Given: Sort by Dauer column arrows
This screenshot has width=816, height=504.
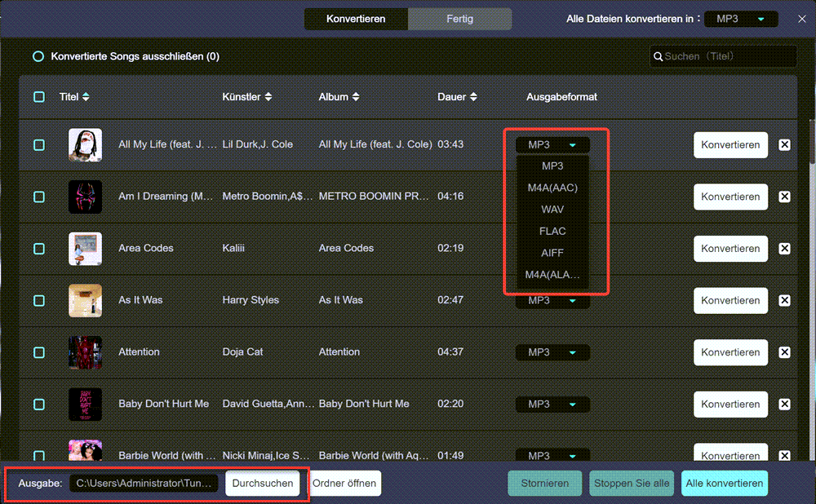Looking at the screenshot, I should [473, 97].
